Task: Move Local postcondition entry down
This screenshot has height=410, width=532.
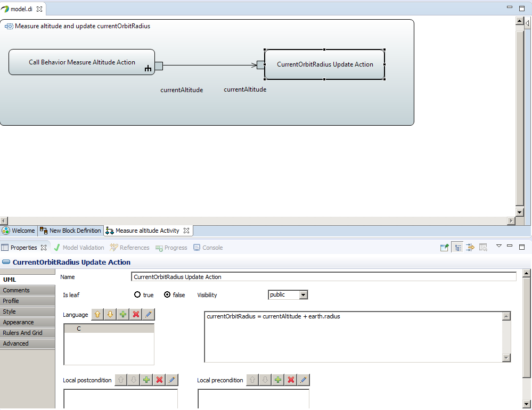Action: 134,380
